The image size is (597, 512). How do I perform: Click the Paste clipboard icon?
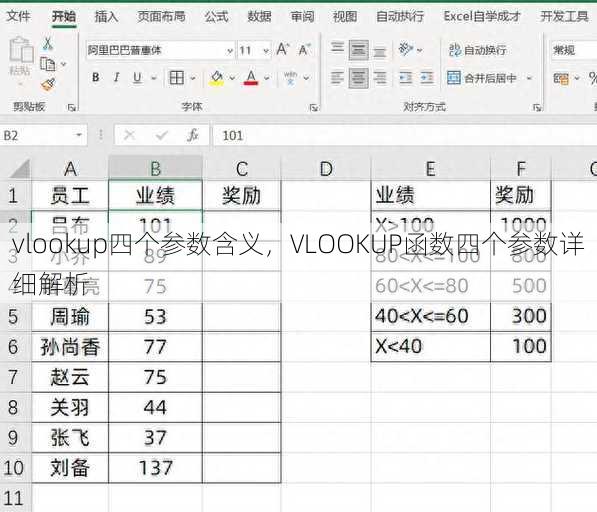tap(21, 49)
